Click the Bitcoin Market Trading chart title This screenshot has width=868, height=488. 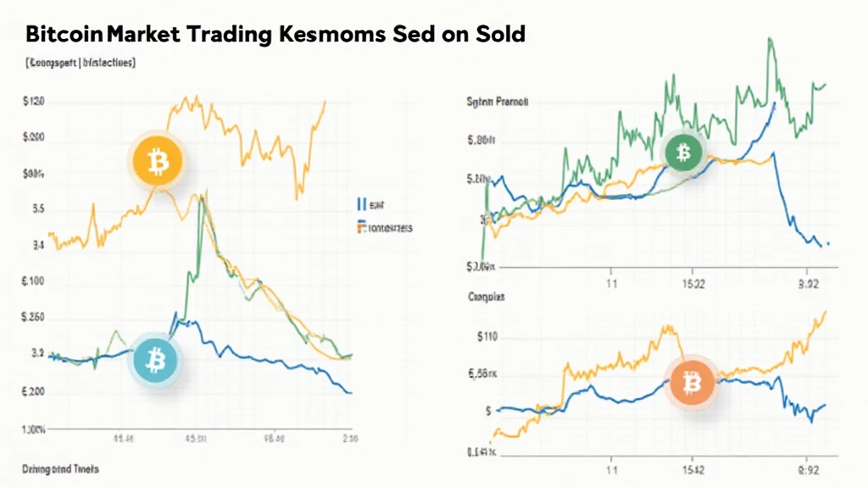click(275, 35)
